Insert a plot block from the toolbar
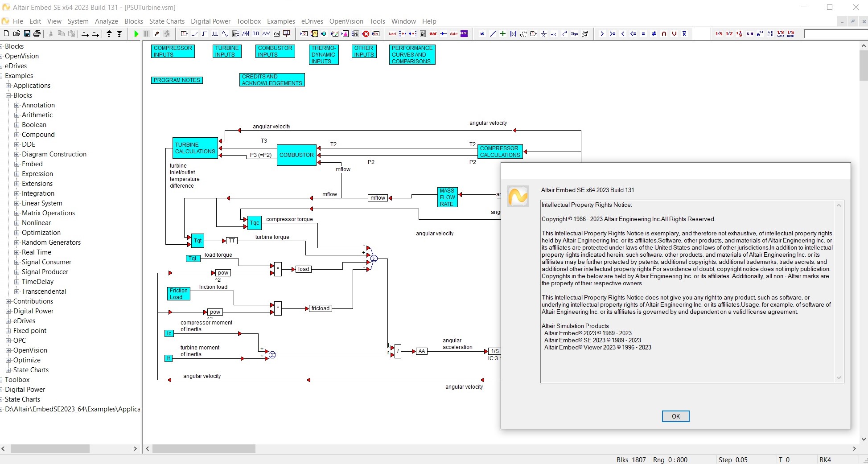Image resolution: width=868 pixels, height=464 pixels. point(314,33)
